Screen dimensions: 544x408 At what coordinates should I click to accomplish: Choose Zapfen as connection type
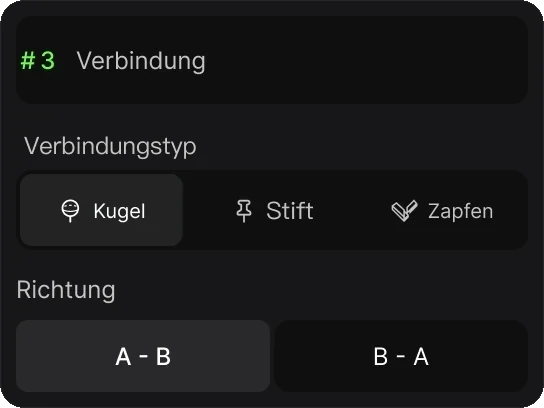[442, 210]
